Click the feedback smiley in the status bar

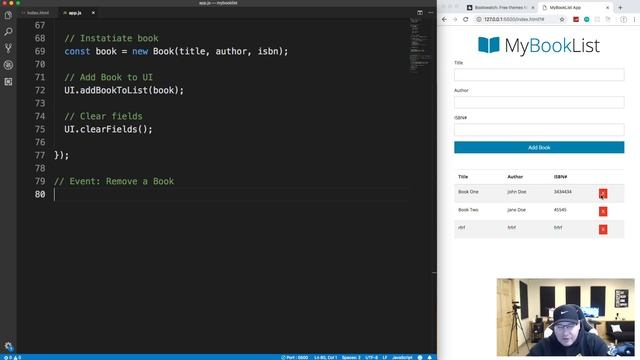pos(420,357)
